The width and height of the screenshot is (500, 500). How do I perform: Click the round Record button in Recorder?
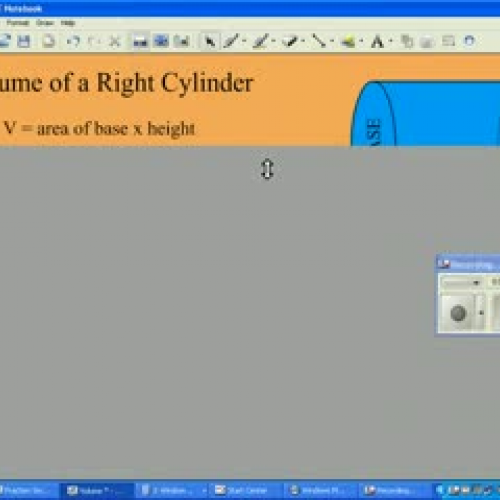coord(458,313)
